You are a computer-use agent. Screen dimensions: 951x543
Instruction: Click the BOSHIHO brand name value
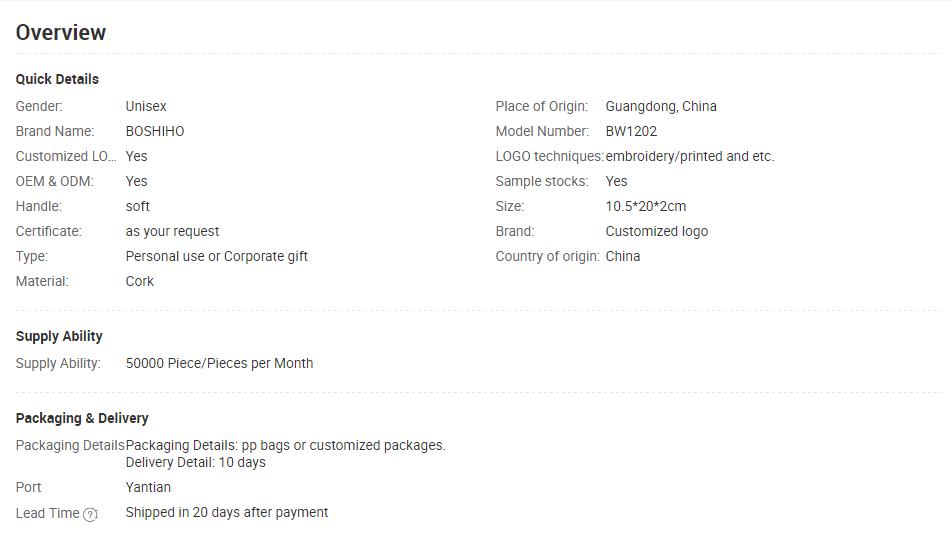155,132
